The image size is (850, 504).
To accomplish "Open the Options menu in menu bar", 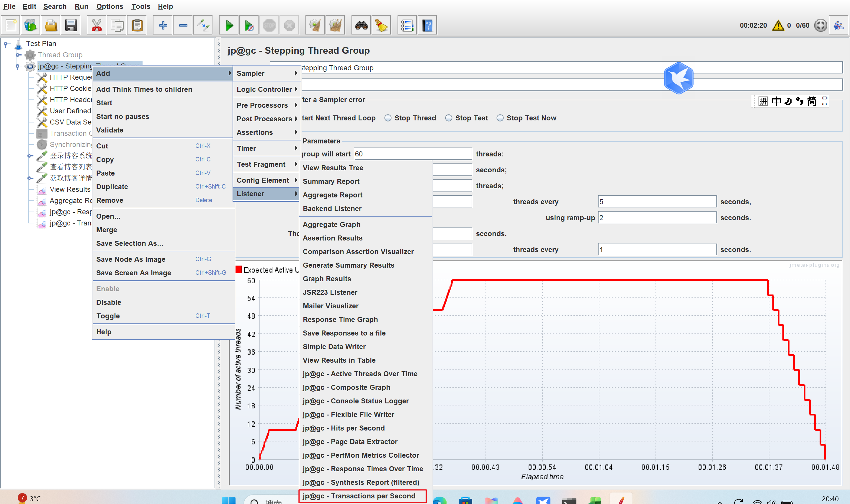I will (x=109, y=6).
